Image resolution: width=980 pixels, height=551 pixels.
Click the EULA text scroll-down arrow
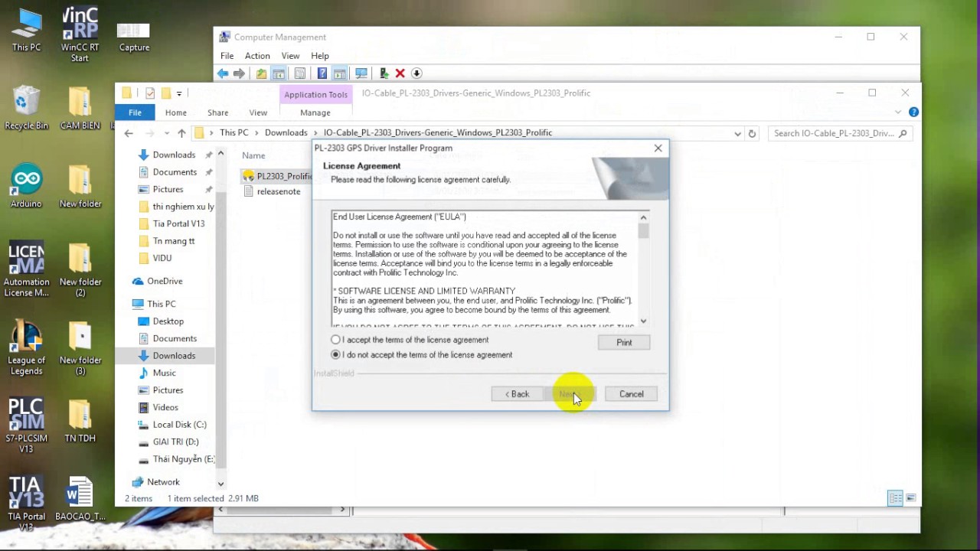click(x=643, y=321)
